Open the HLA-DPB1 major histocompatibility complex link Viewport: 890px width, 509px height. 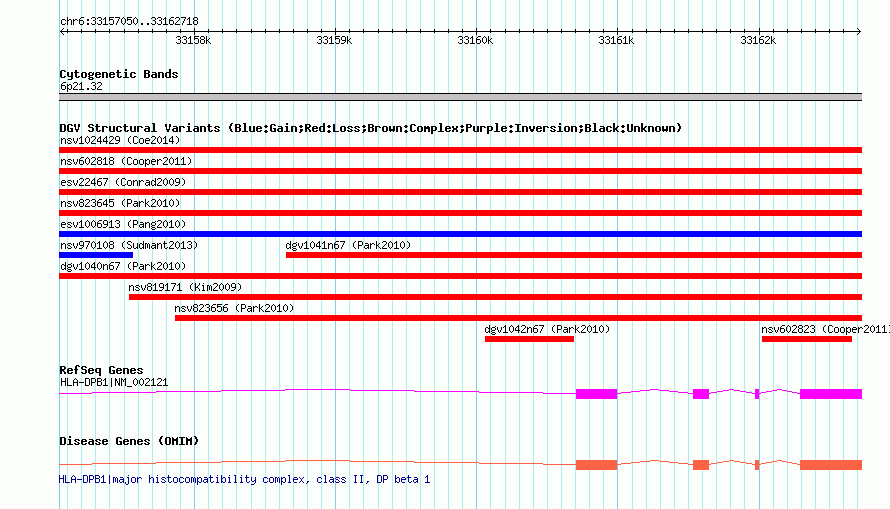[245, 479]
